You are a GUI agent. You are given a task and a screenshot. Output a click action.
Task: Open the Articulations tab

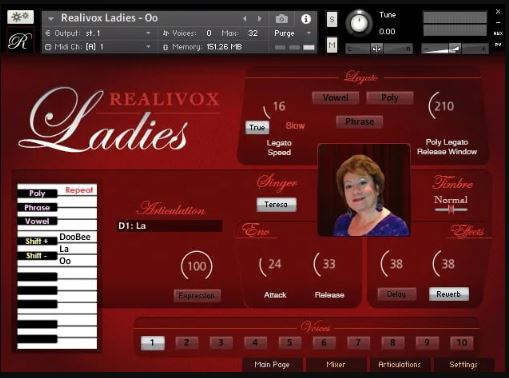pos(399,364)
